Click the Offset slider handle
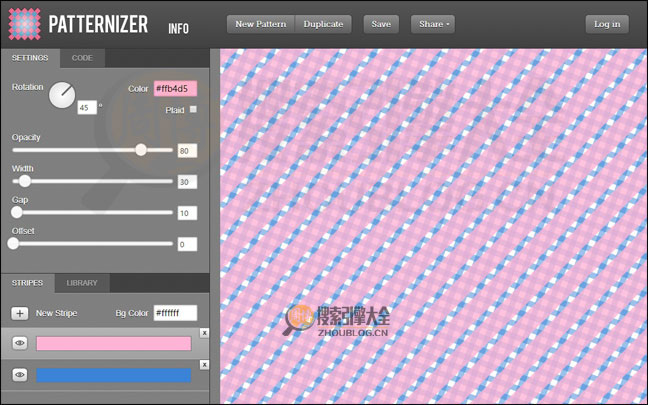648x405 pixels. coord(13,243)
